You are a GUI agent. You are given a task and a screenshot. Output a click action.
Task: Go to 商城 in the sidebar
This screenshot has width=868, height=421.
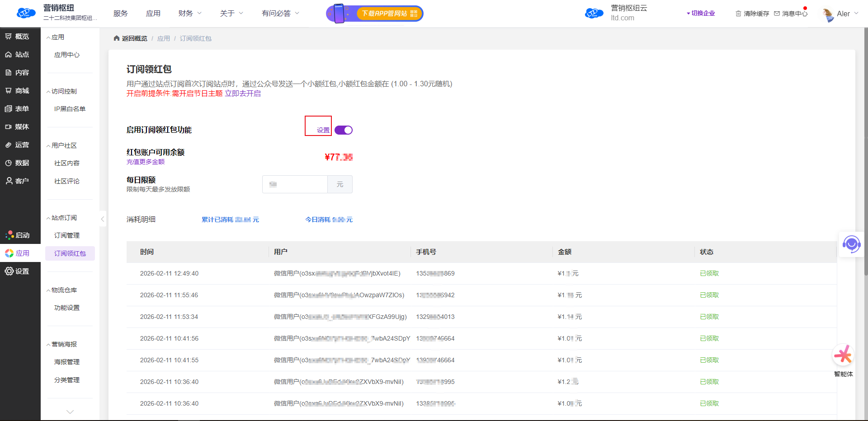click(x=17, y=90)
